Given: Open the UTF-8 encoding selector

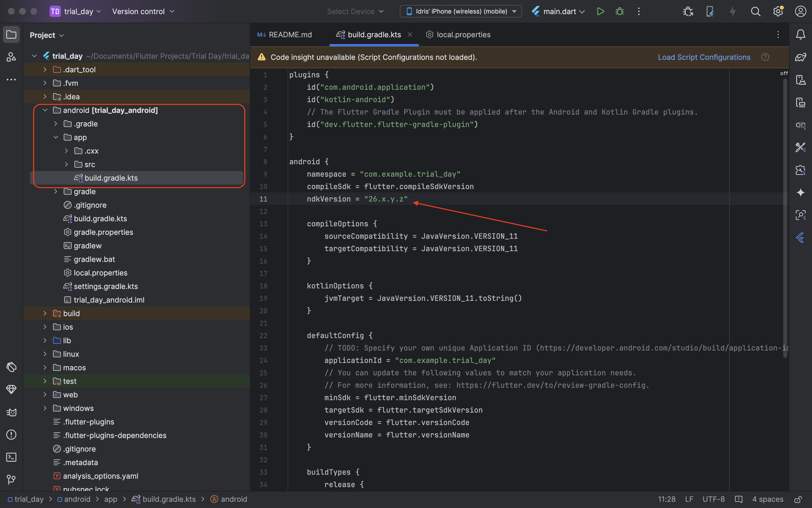Looking at the screenshot, I should click(713, 499).
